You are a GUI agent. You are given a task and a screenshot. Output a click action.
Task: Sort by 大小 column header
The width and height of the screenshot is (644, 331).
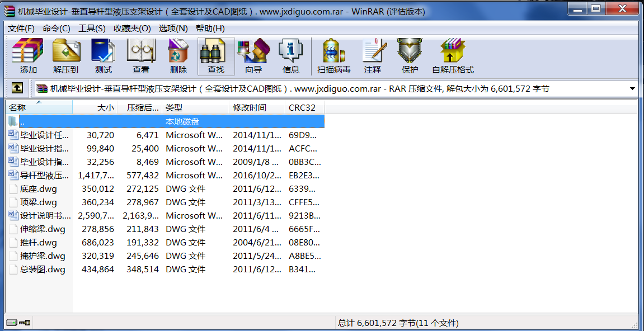point(95,107)
